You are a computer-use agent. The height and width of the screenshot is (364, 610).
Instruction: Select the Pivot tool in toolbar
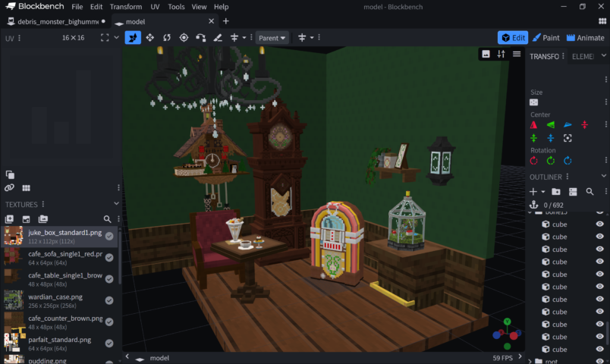(x=184, y=37)
